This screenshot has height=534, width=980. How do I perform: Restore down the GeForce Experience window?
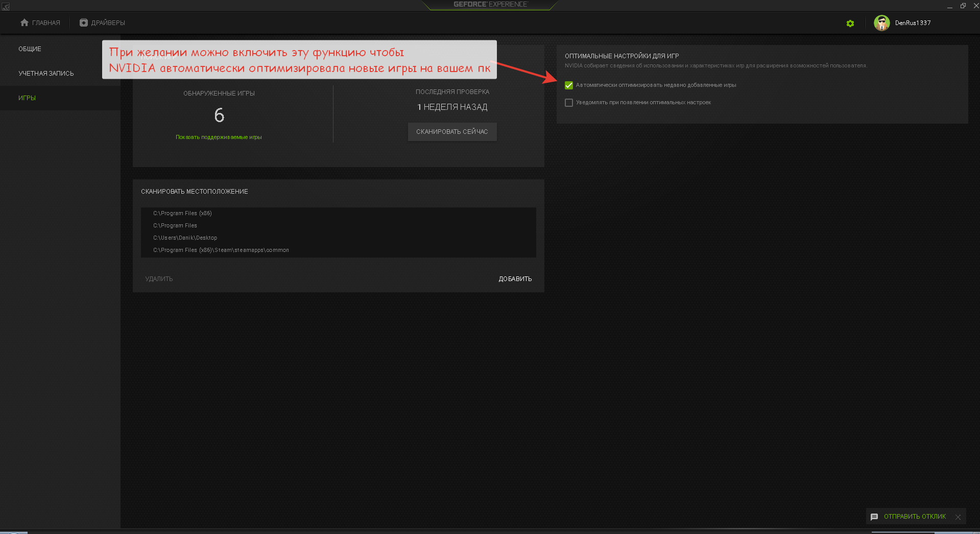point(963,6)
